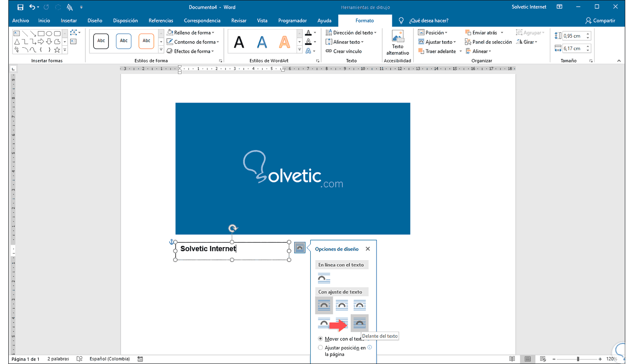Select the star shape in Insertar formas
The width and height of the screenshot is (634, 364).
coord(57,50)
